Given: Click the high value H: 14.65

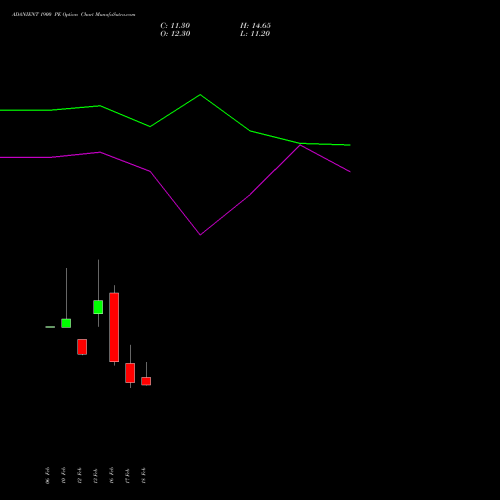Looking at the screenshot, I should point(255,26).
